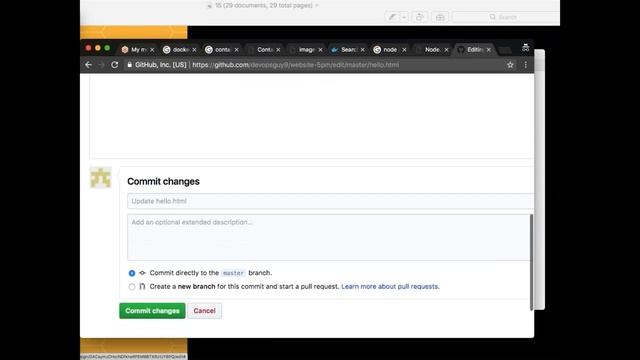Click the Cancel button
The height and width of the screenshot is (360, 640).
(204, 311)
